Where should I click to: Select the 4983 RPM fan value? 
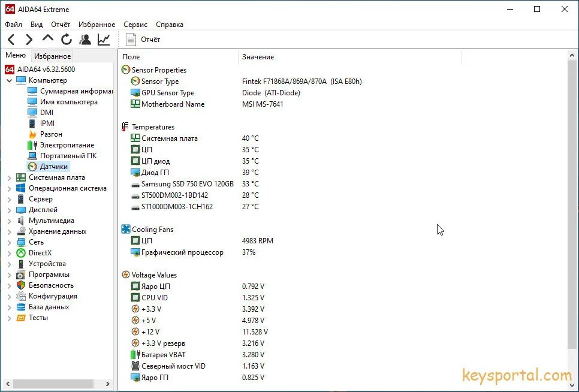[257, 241]
